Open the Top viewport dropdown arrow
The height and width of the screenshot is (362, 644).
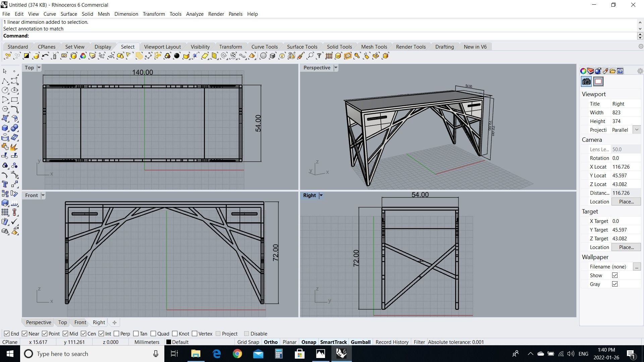39,68
